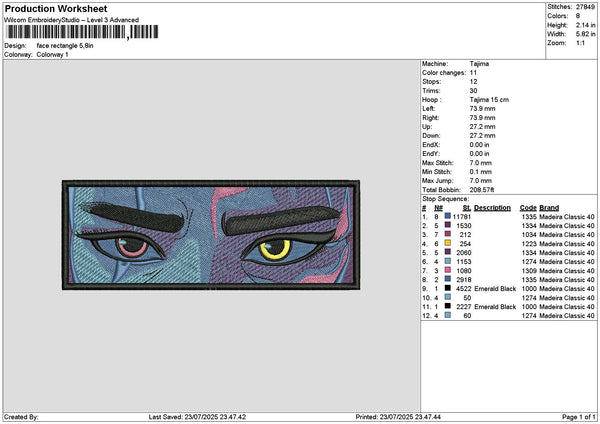Image resolution: width=600 pixels, height=424 pixels.
Task: Choose the light blue swatch in stop 12
Action: click(448, 315)
